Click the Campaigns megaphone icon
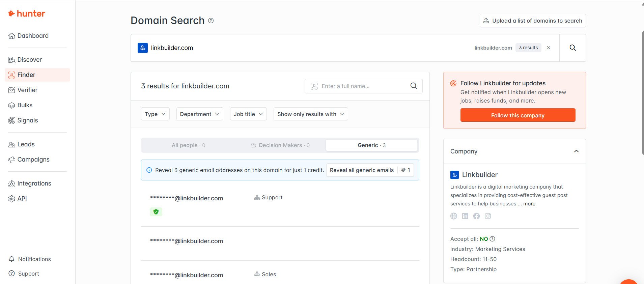 [x=11, y=160]
